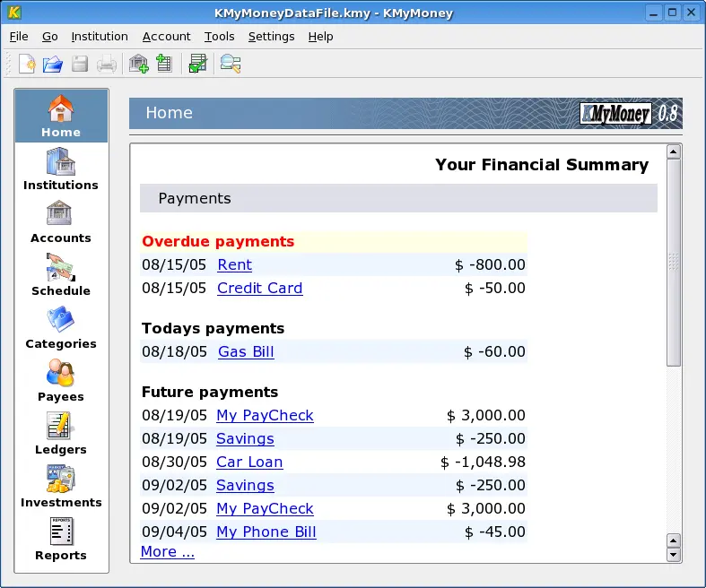Open the Account menu
This screenshot has width=706, height=588.
point(166,37)
